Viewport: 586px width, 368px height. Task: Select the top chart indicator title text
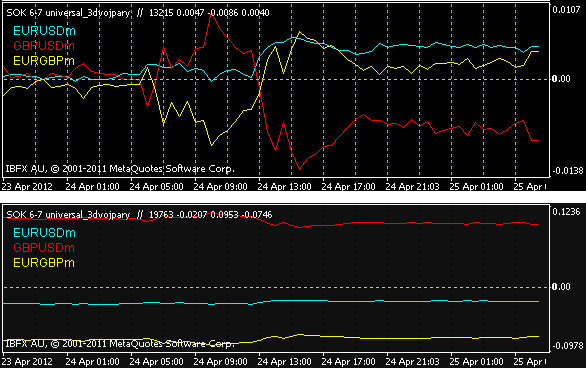pos(138,13)
